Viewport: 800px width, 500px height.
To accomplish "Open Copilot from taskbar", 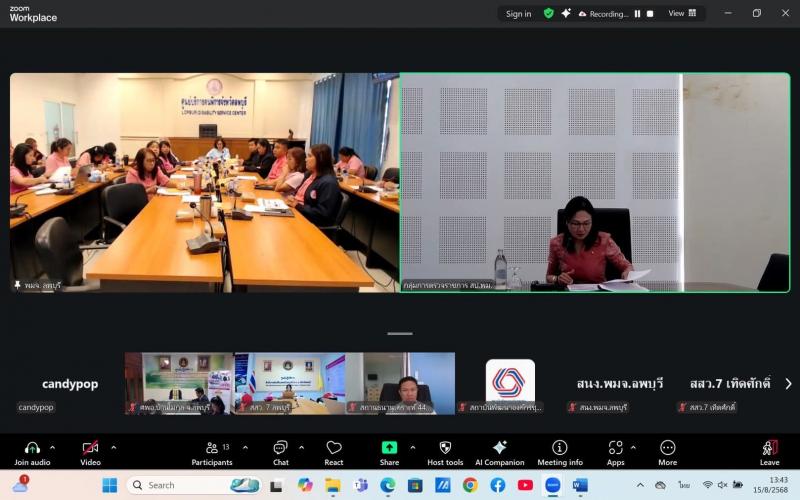I will [x=305, y=485].
